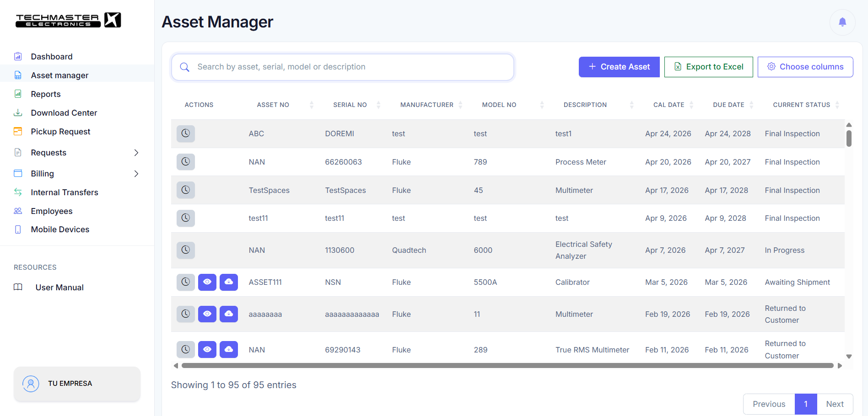Image resolution: width=868 pixels, height=416 pixels.
Task: Click history clock icon for asset 69290143
Action: pos(186,350)
